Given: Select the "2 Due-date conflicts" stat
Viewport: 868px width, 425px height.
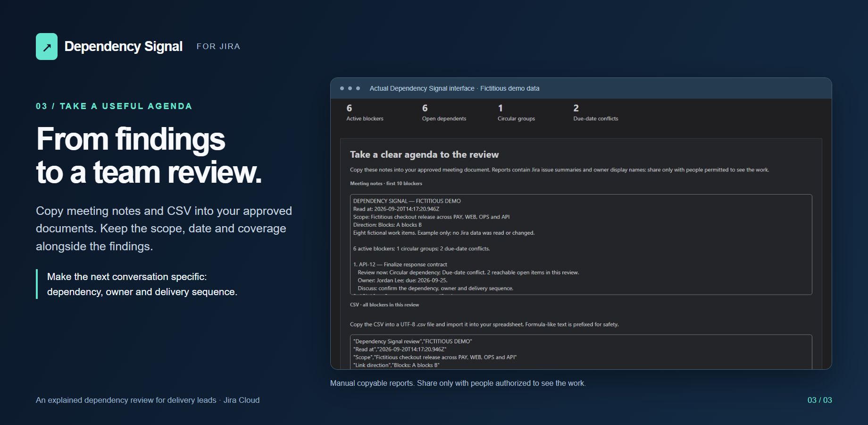Looking at the screenshot, I should click(x=595, y=113).
